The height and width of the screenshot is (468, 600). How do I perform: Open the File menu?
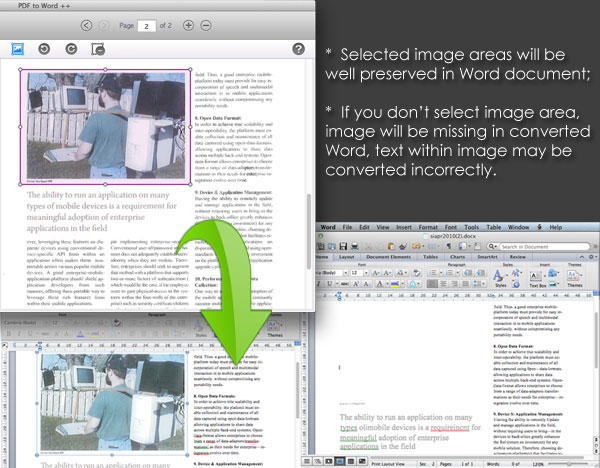347,227
